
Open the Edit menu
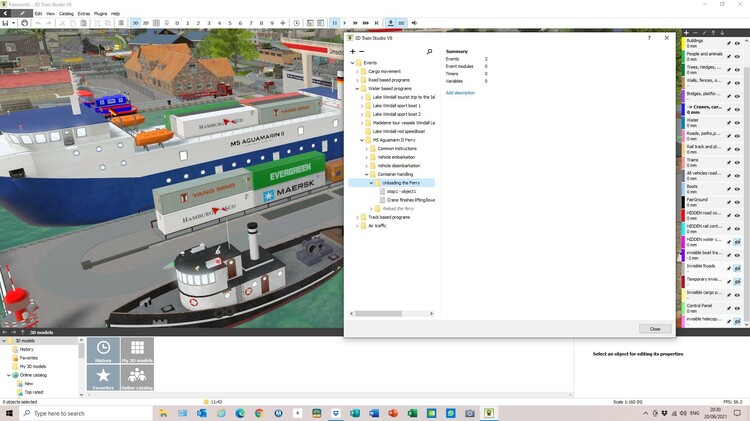pos(38,14)
